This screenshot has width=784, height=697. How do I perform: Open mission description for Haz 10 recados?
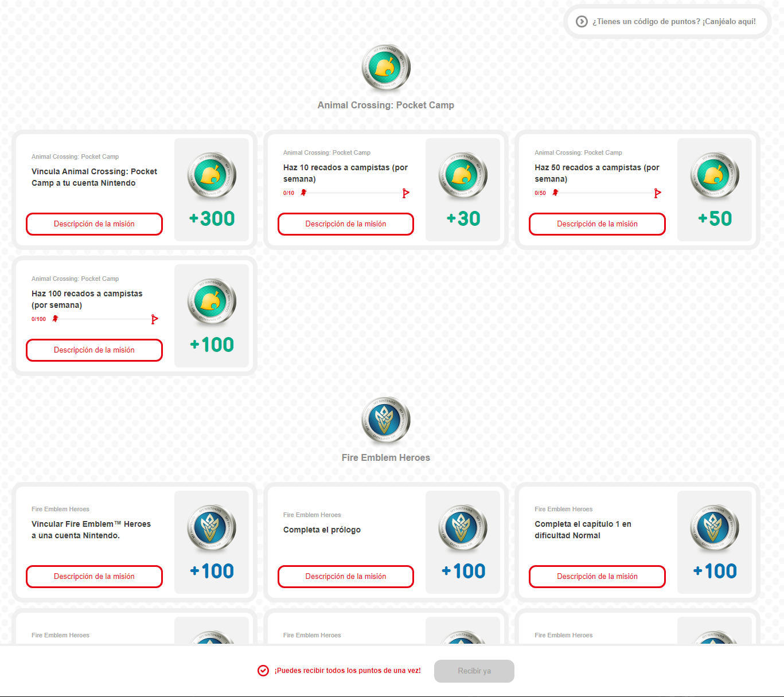(346, 224)
